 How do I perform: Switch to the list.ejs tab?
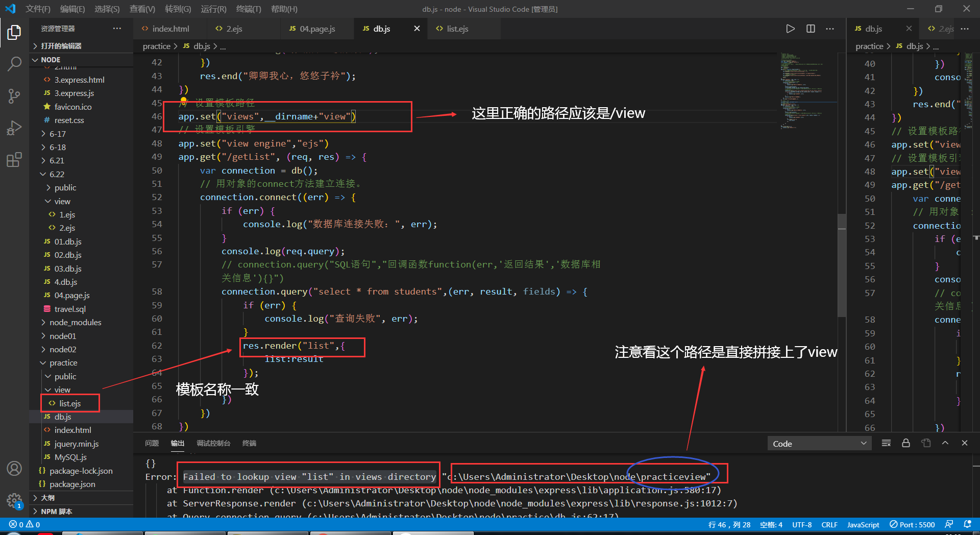[x=457, y=29]
